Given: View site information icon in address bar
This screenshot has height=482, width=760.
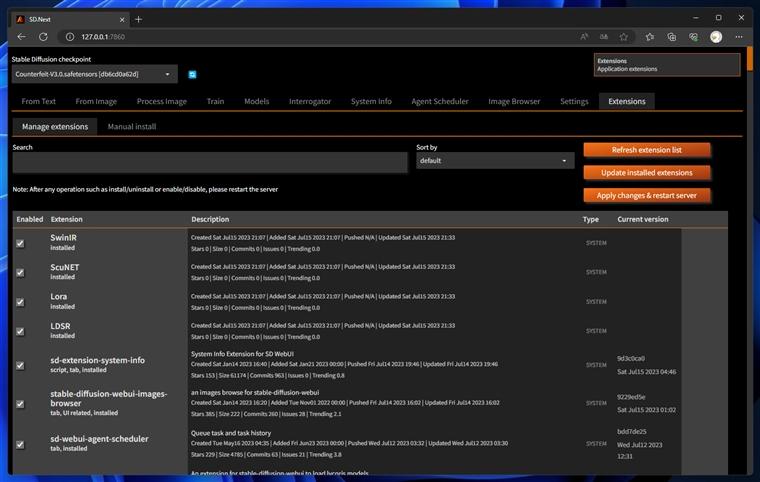Looking at the screenshot, I should pyautogui.click(x=70, y=37).
